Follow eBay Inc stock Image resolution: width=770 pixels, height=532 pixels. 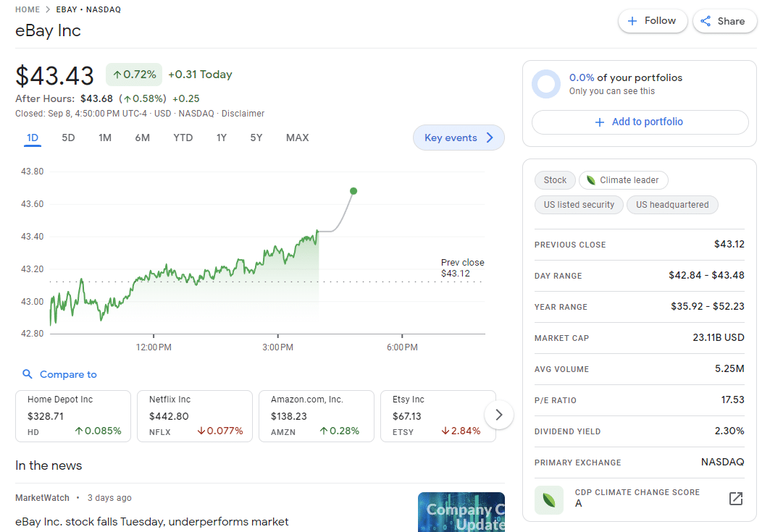click(653, 21)
